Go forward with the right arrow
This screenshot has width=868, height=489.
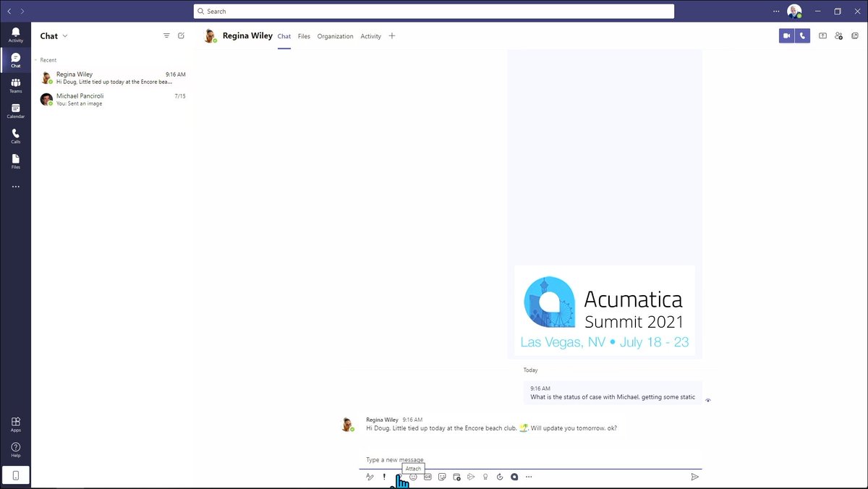tap(22, 12)
